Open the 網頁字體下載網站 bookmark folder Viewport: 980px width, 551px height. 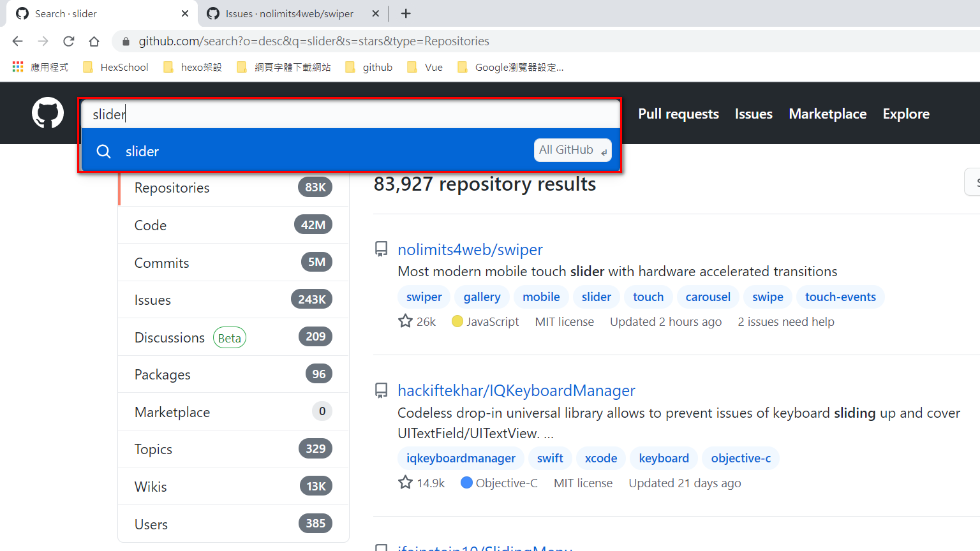pos(284,67)
